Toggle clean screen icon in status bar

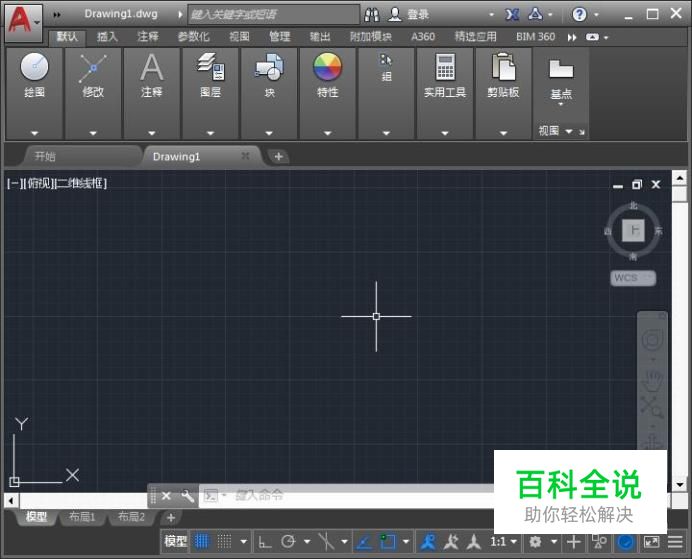click(651, 541)
